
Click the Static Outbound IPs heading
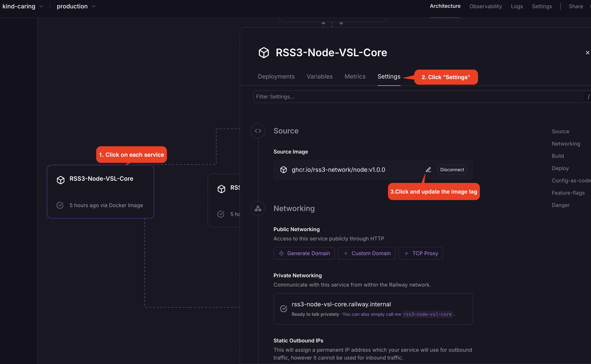click(298, 340)
